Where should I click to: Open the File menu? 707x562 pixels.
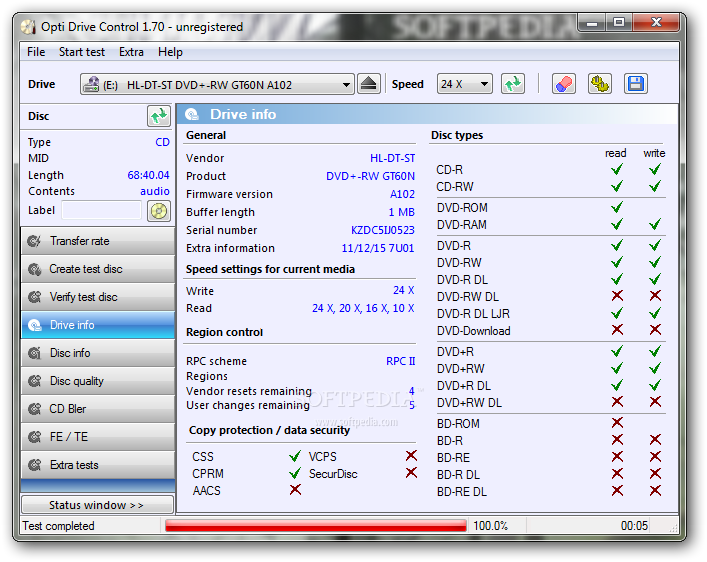coord(36,52)
